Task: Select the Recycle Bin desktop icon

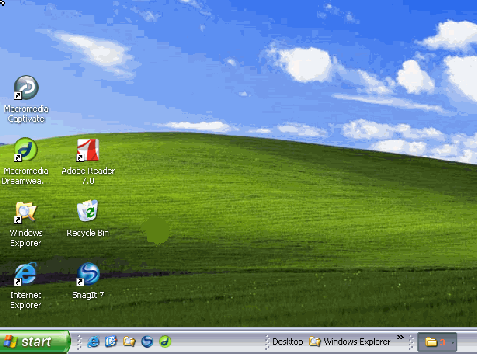Action: [88, 218]
